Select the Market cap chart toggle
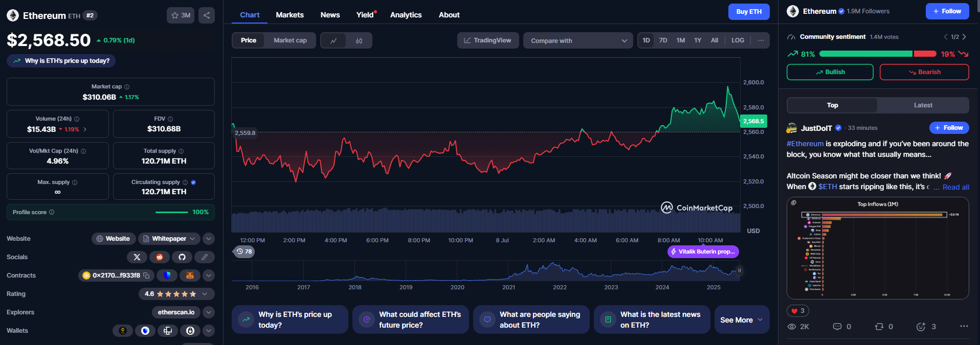Image resolution: width=980 pixels, height=345 pixels. (x=290, y=40)
